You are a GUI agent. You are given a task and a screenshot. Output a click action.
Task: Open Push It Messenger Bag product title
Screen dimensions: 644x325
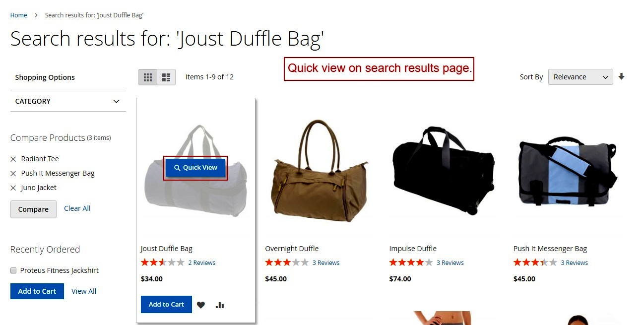click(550, 249)
